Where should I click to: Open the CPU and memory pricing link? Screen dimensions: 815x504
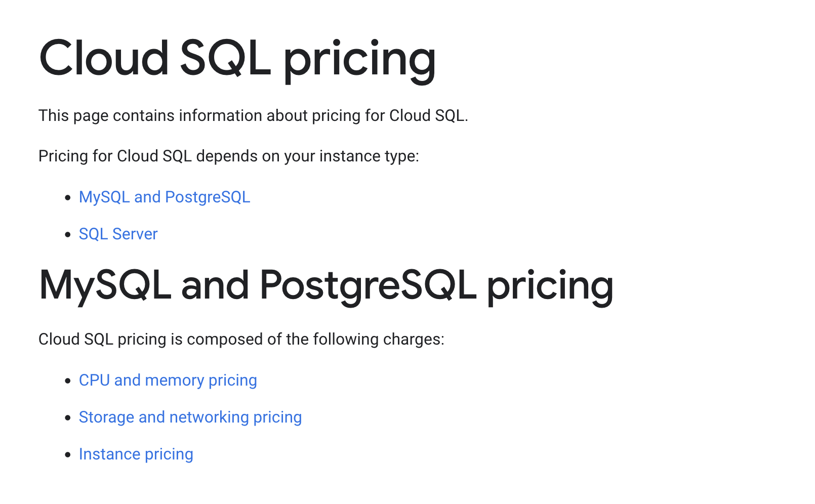[x=168, y=380]
